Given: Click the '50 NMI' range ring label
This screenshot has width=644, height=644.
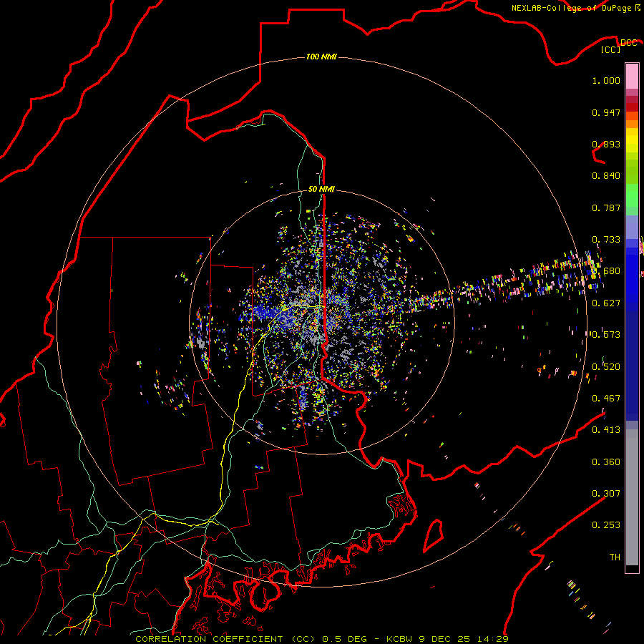Looking at the screenshot, I should pyautogui.click(x=321, y=189).
